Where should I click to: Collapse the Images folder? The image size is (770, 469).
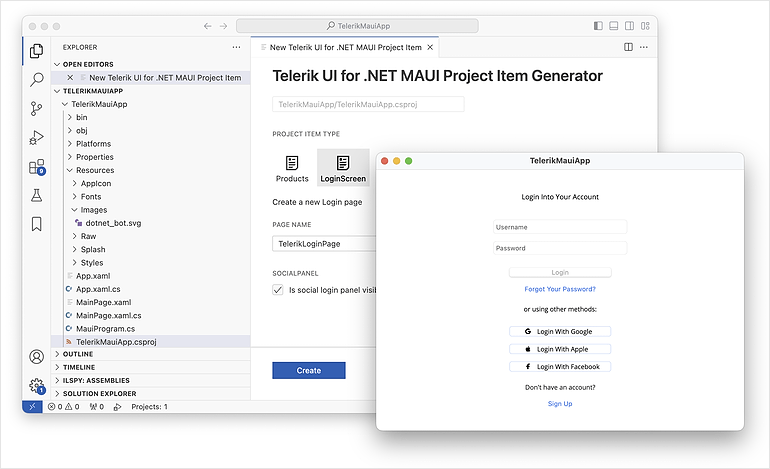coord(75,210)
